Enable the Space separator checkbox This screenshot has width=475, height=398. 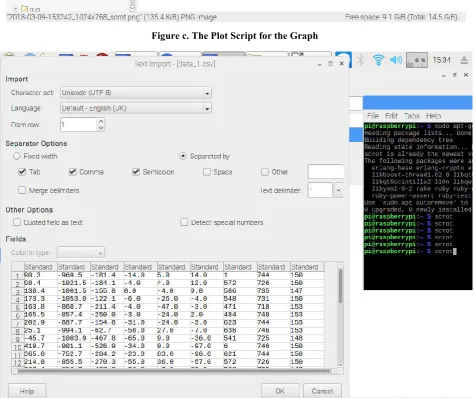tap(207, 172)
